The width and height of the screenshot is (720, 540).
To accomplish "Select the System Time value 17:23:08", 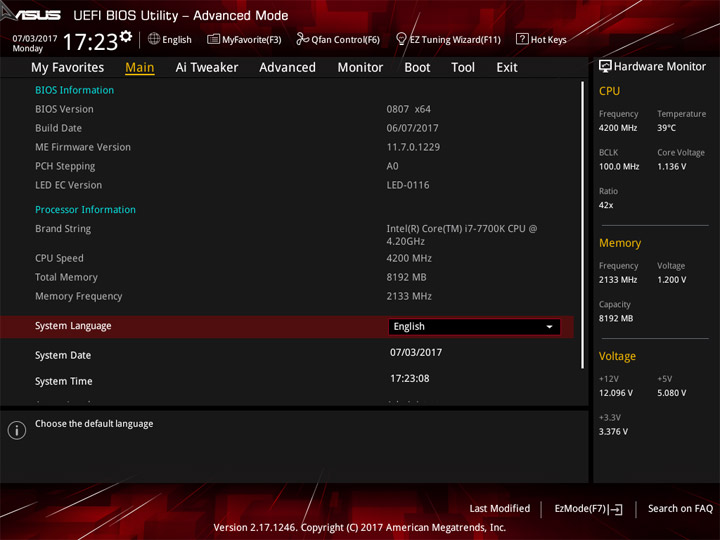I will pyautogui.click(x=410, y=378).
